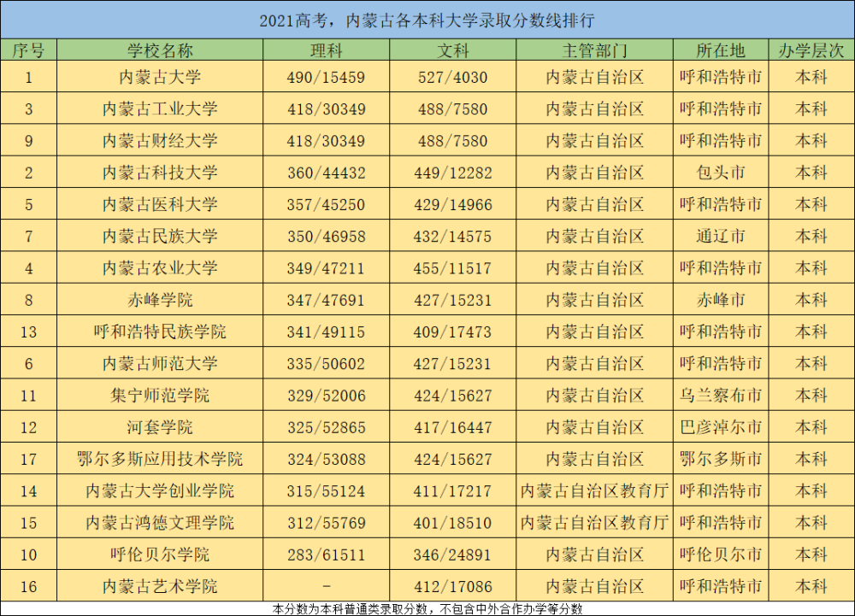This screenshot has height=616, width=855.
Task: Click the table title '2021高考，内蒙古各本科大学录取分数线排行'
Action: [x=427, y=21]
